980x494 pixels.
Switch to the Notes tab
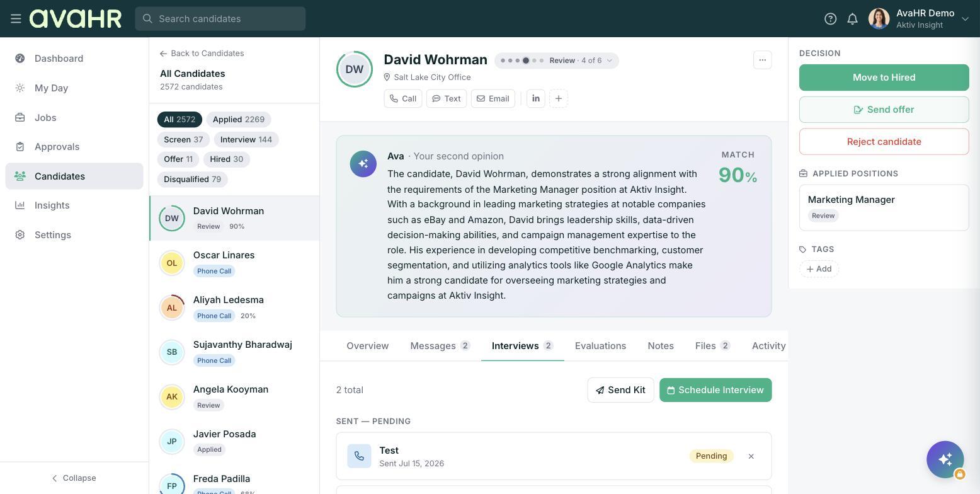click(661, 346)
